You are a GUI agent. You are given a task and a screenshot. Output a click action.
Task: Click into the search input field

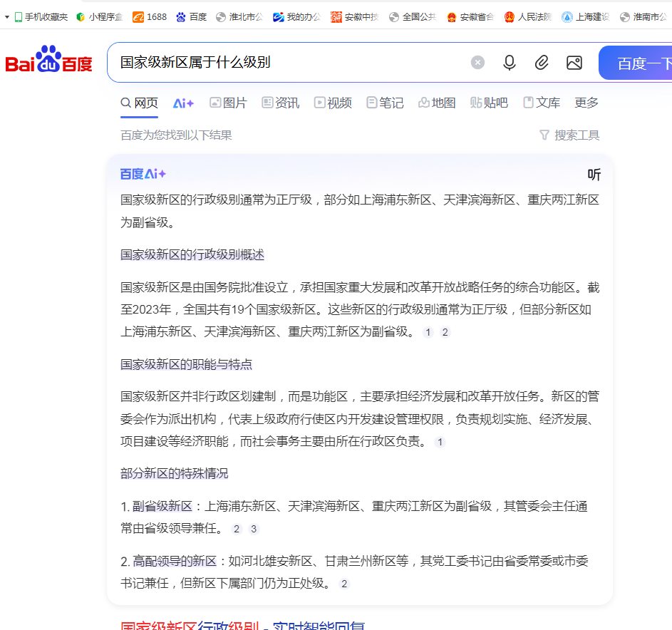tap(285, 63)
